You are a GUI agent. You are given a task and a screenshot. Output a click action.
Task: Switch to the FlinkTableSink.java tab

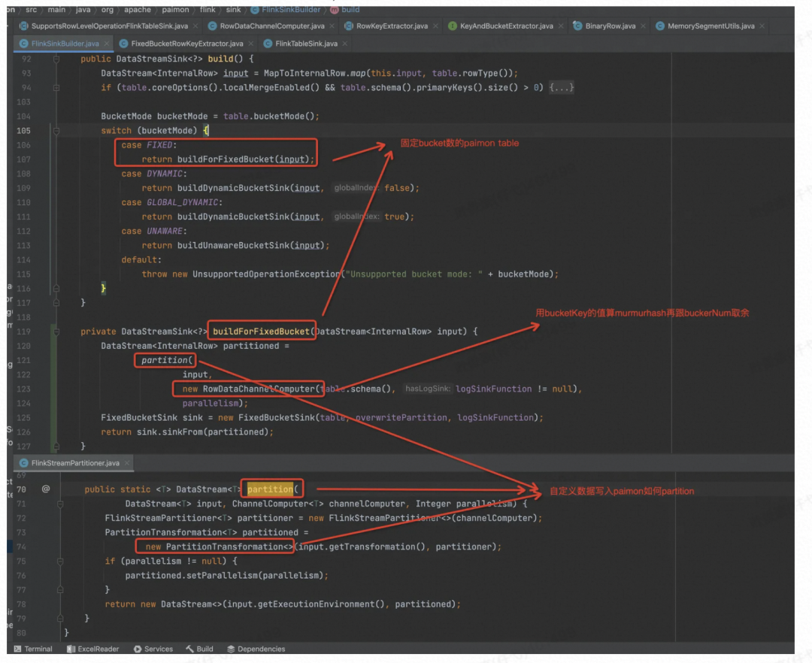[305, 44]
